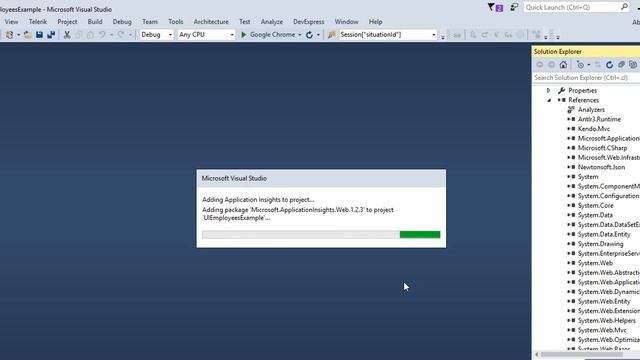Image resolution: width=640 pixels, height=360 pixels.
Task: Open the Debug menu
Action: (x=122, y=22)
